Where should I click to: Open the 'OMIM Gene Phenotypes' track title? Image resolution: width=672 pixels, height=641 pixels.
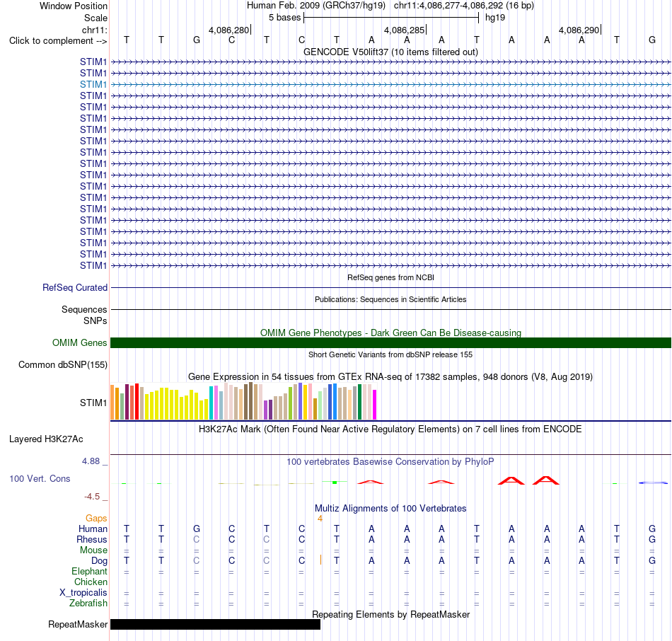tap(390, 333)
